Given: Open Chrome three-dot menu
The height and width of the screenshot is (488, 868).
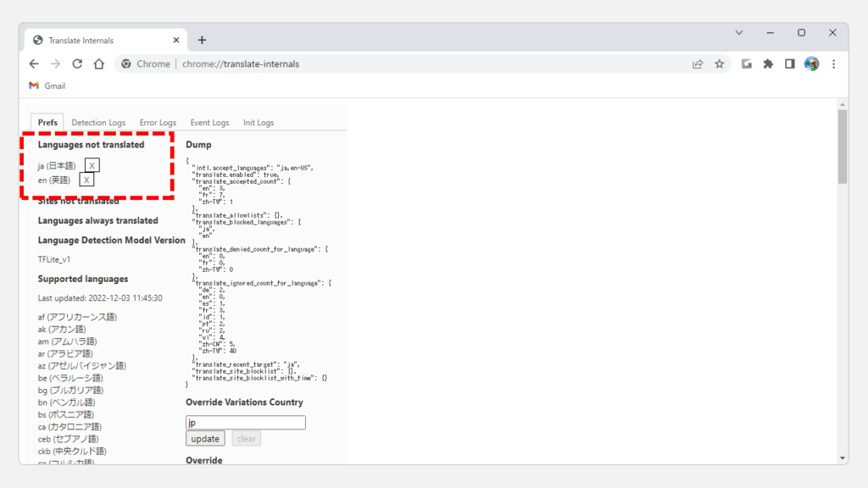Looking at the screenshot, I should click(x=833, y=64).
